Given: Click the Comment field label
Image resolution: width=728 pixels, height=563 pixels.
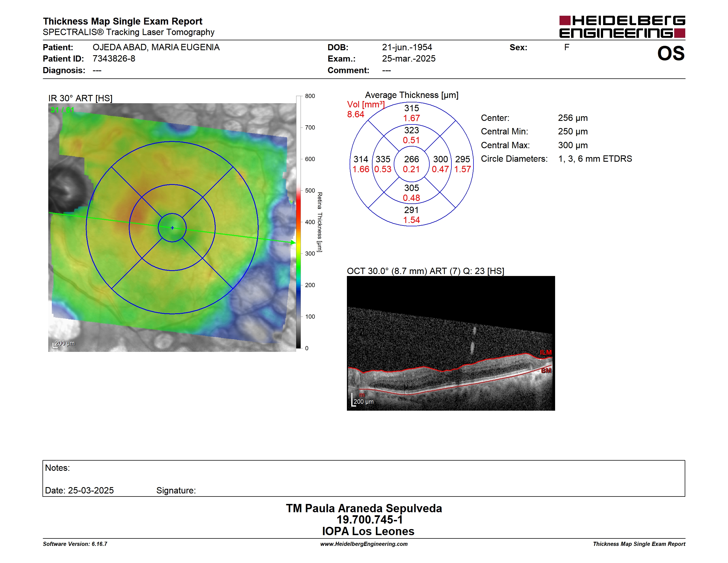Looking at the screenshot, I should 348,70.
